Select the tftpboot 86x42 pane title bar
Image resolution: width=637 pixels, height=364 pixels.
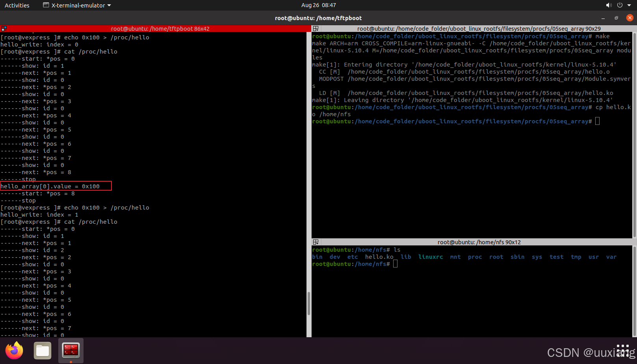point(160,29)
